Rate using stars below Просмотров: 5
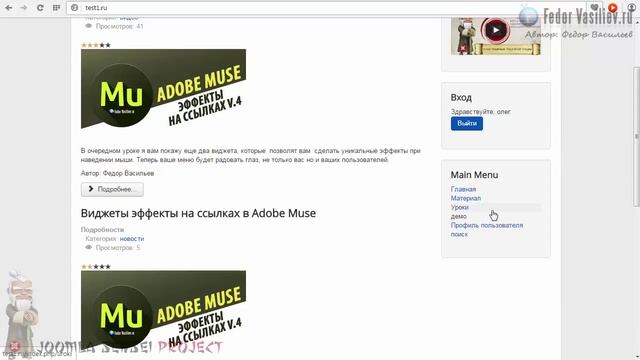The width and height of the screenshot is (640, 360). [x=96, y=267]
